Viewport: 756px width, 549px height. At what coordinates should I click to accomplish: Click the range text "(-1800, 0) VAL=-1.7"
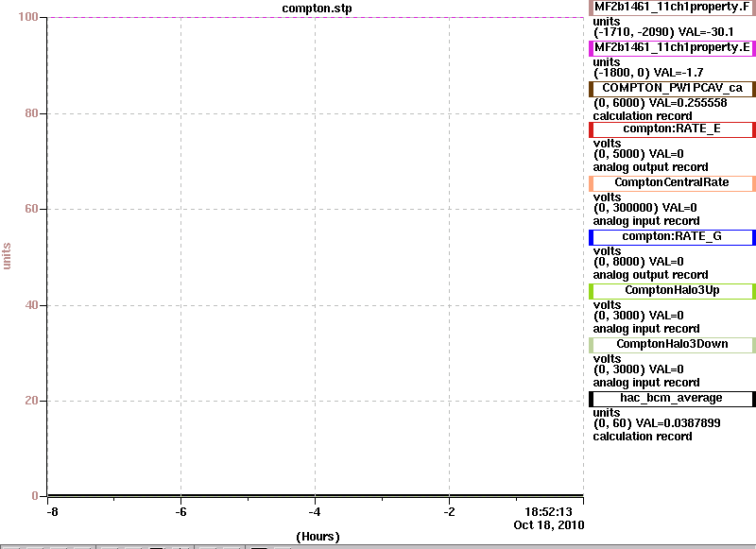(x=648, y=73)
